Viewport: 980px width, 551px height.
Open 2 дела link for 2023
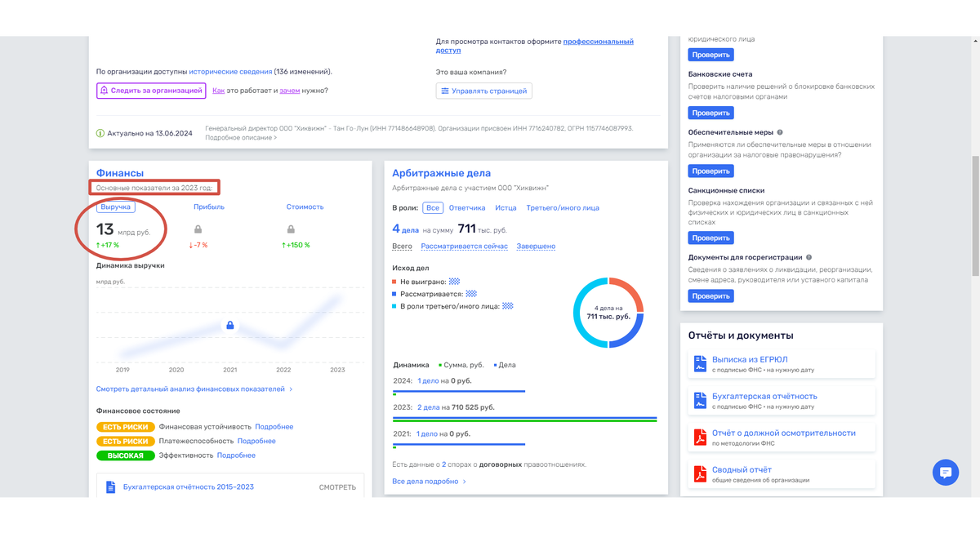429,407
